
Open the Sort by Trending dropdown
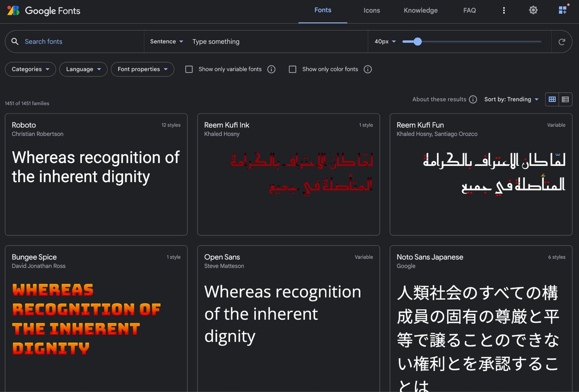coord(511,99)
